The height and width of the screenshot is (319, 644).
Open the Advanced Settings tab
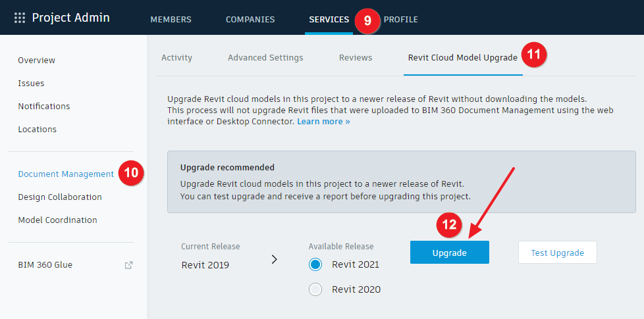[265, 58]
